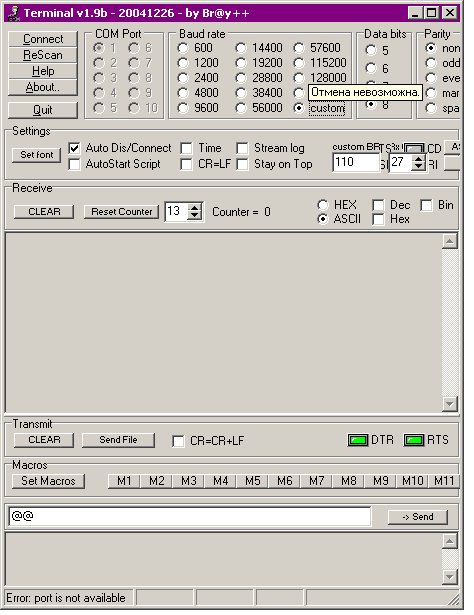Run macro M11
Screen dimensions: 474x615
[444, 481]
